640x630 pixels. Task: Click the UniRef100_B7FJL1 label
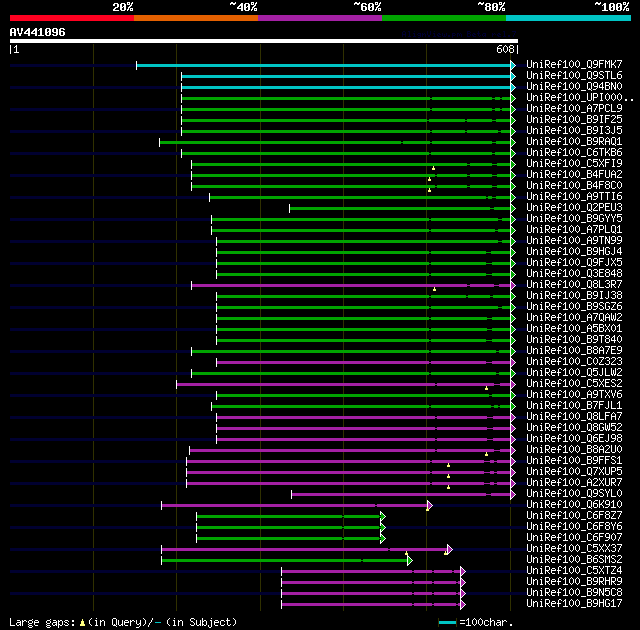(574, 406)
